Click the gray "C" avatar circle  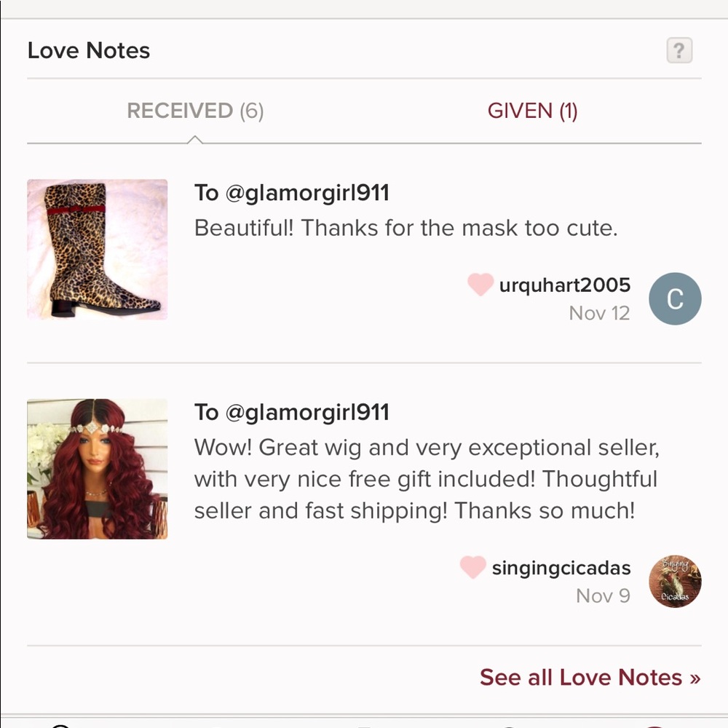pyautogui.click(x=675, y=298)
